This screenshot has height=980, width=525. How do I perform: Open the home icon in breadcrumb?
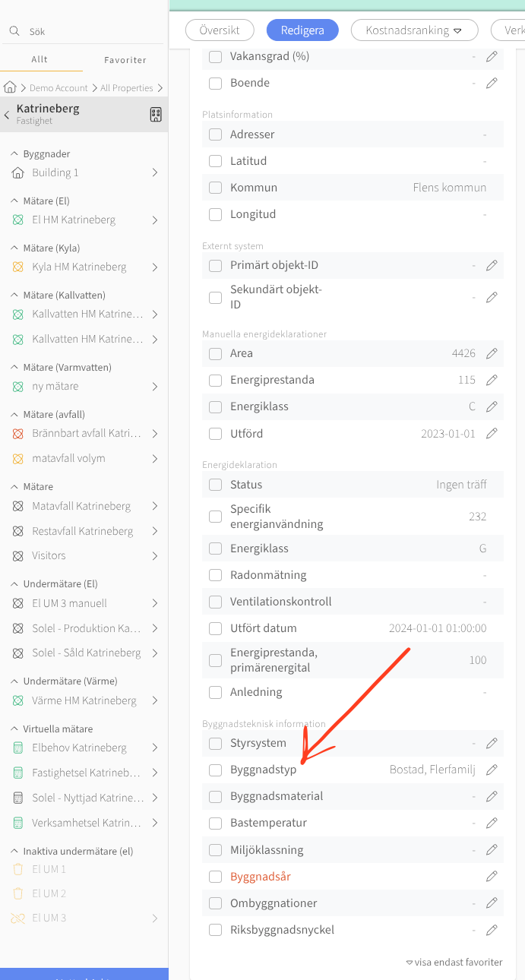(x=11, y=87)
